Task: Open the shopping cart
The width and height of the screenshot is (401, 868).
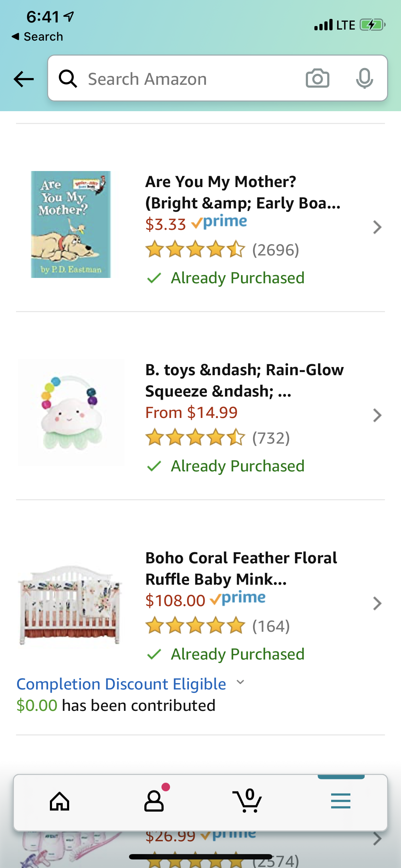Action: 247,801
